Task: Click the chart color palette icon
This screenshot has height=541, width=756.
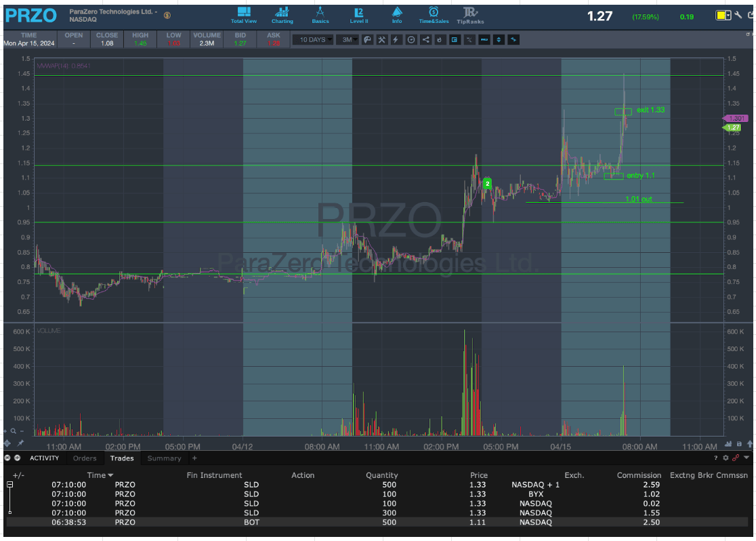Action: point(367,39)
